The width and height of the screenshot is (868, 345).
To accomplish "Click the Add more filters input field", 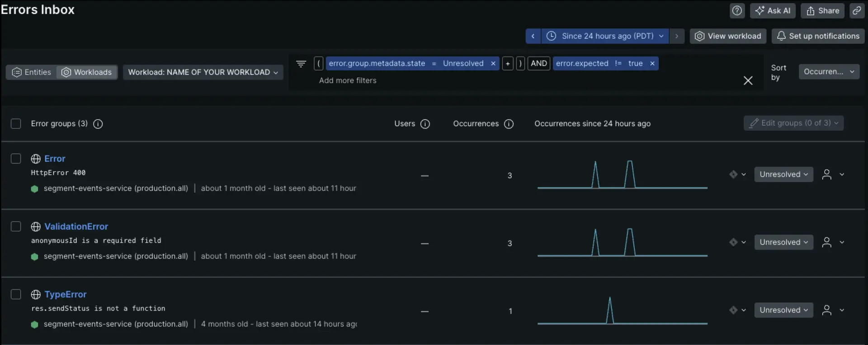I will [348, 80].
